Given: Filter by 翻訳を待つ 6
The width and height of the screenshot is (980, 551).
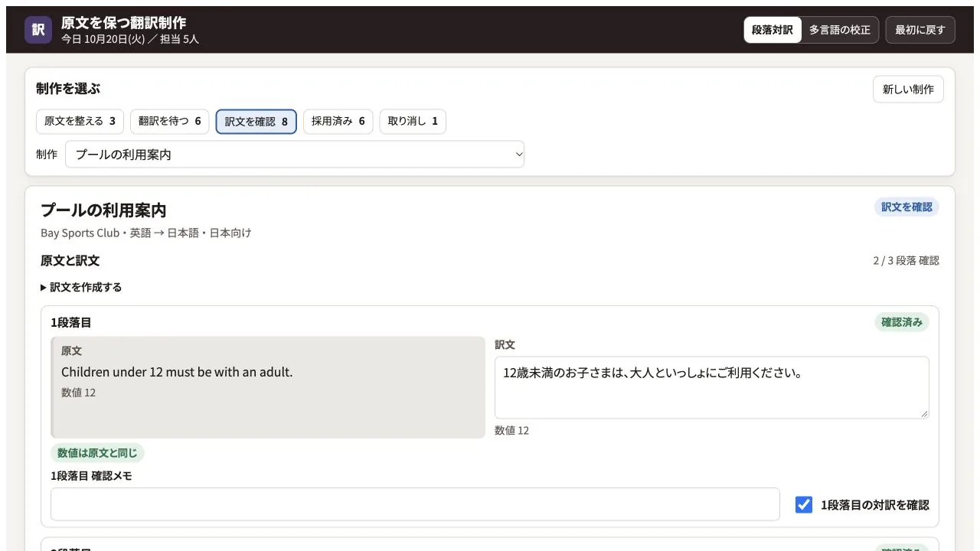Looking at the screenshot, I should coord(170,121).
